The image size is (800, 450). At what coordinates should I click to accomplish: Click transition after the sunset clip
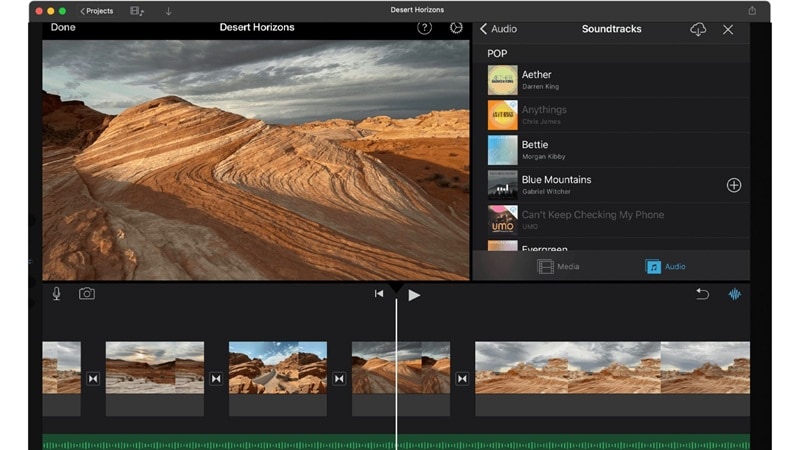(216, 379)
